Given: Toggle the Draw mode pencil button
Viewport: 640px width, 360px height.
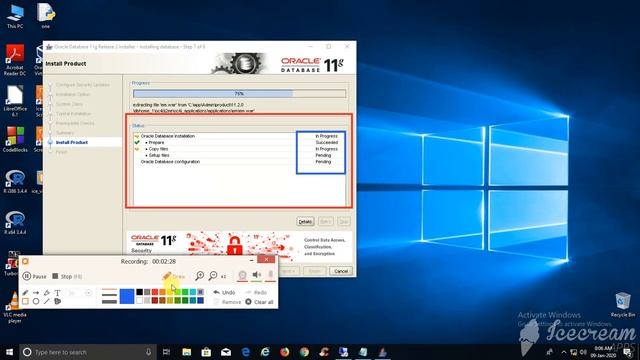Looking at the screenshot, I should 173,276.
